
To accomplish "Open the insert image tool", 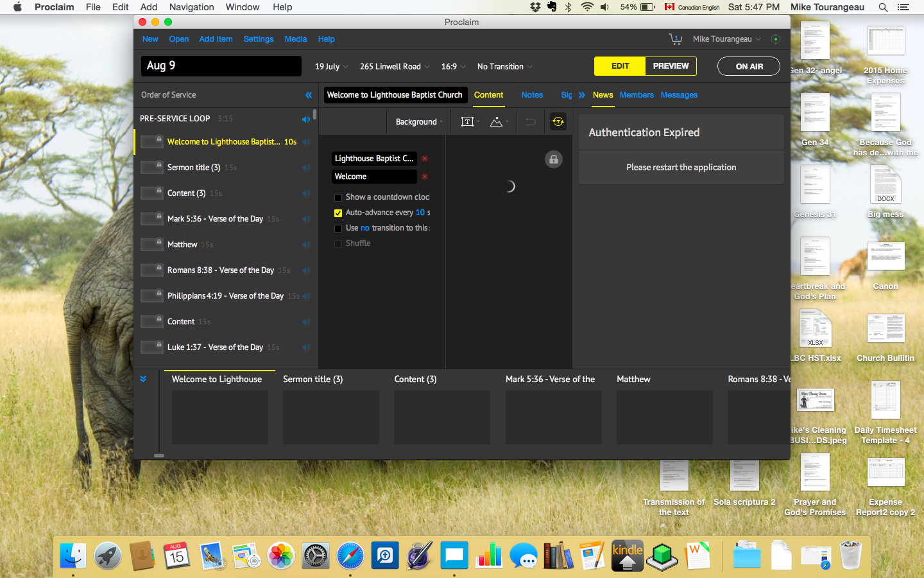I will pyautogui.click(x=496, y=121).
